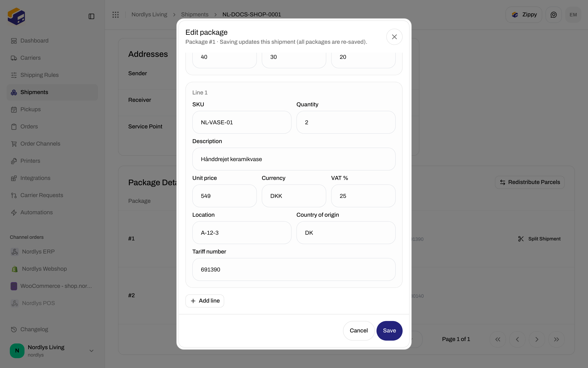Go to first page of packages
This screenshot has height=368, width=588.
point(498,339)
